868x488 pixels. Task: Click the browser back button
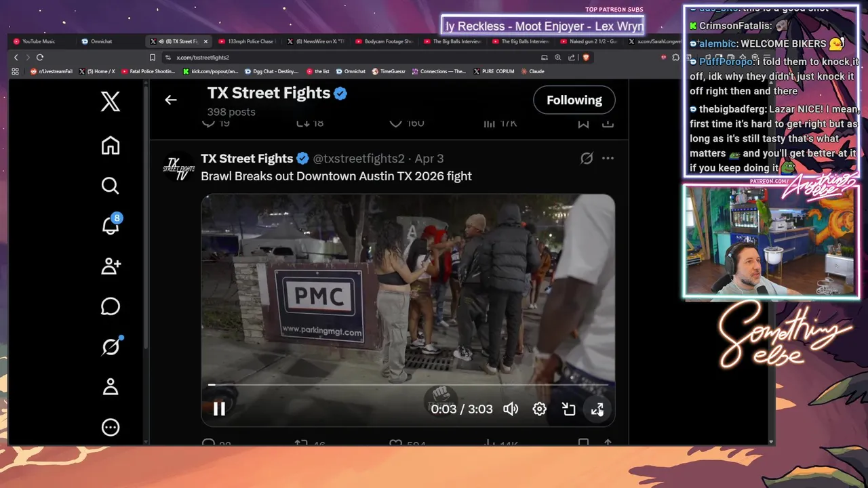point(16,58)
